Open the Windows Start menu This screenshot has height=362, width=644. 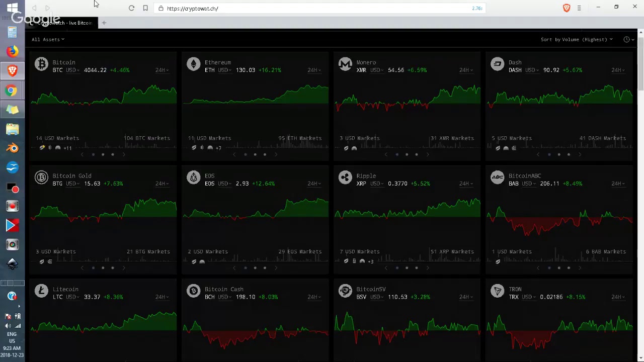[12, 8]
